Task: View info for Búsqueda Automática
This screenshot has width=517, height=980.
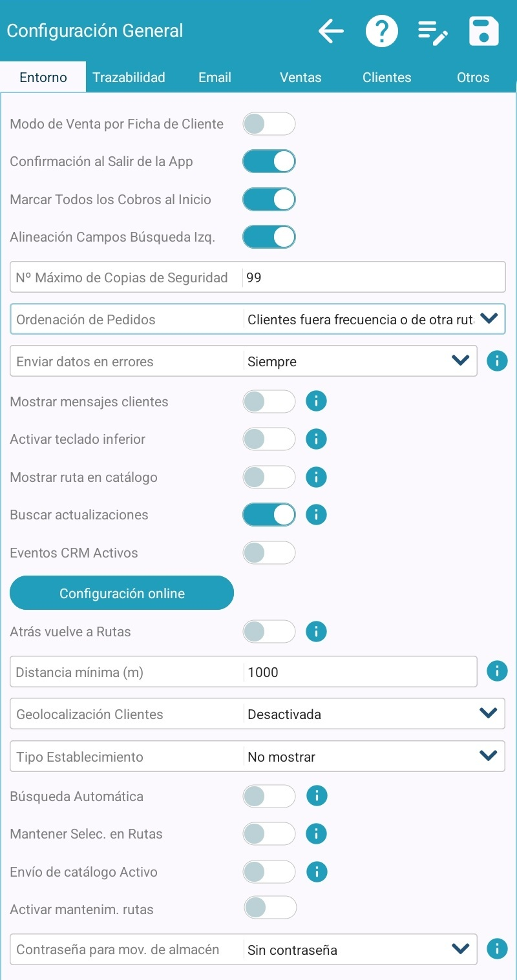Action: (x=316, y=796)
